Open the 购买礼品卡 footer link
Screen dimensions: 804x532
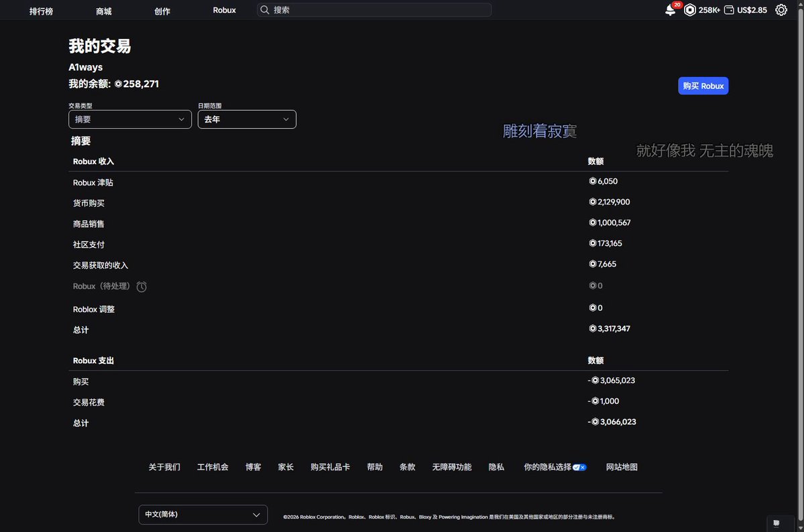(x=330, y=467)
